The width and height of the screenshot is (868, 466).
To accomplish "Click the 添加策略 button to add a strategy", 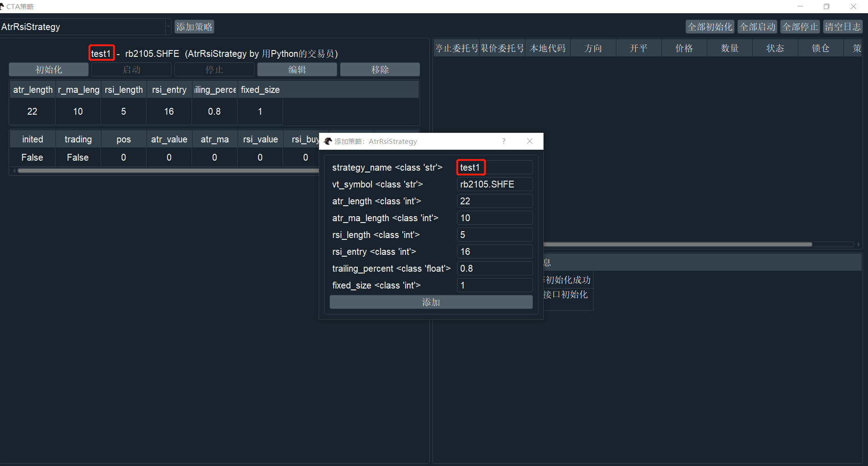I will coord(194,26).
